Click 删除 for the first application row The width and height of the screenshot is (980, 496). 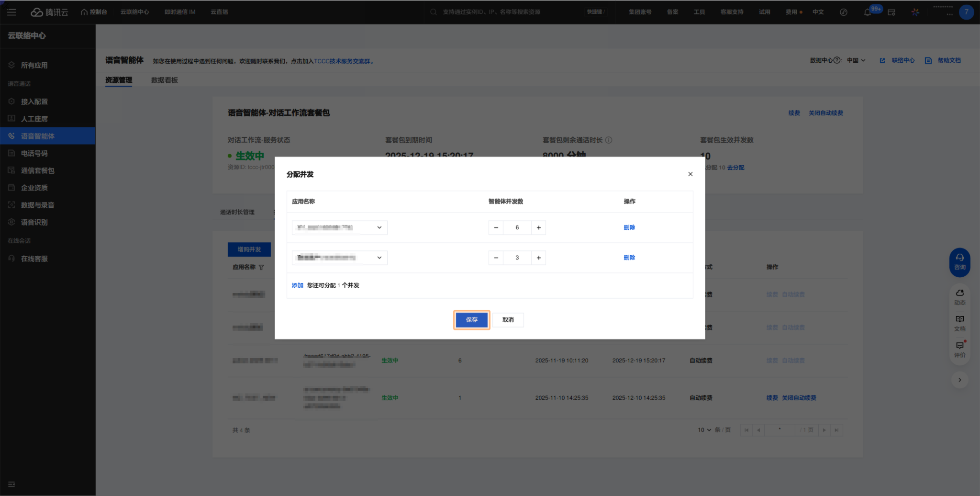click(629, 227)
